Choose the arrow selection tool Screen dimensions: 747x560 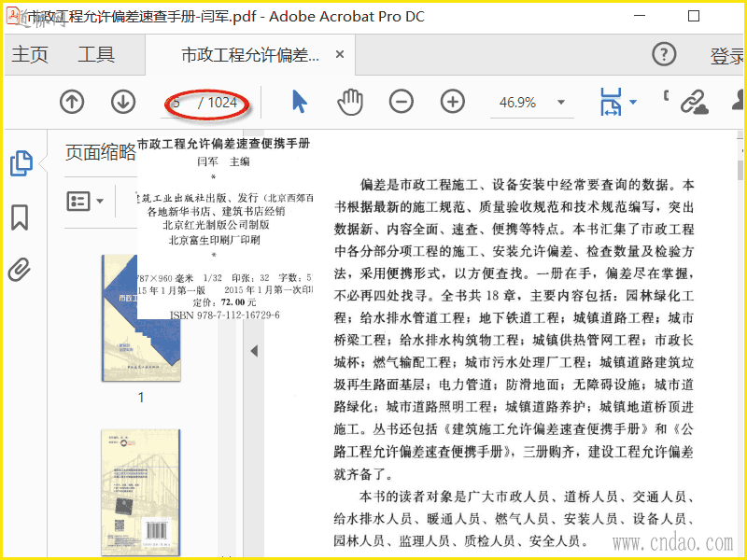tap(299, 102)
